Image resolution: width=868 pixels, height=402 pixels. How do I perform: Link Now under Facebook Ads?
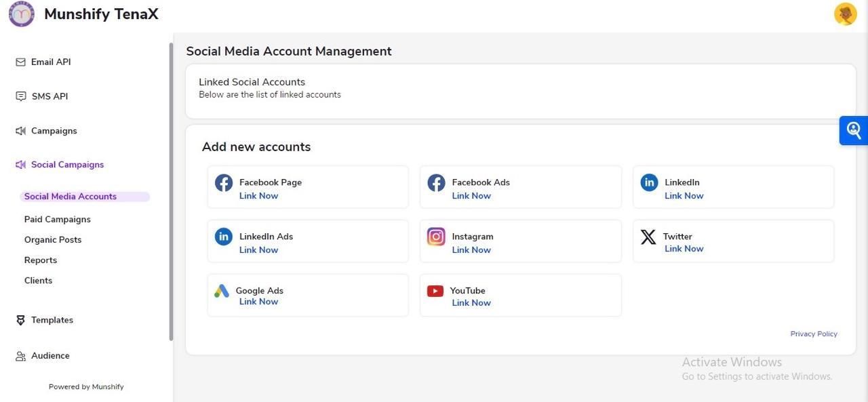471,195
